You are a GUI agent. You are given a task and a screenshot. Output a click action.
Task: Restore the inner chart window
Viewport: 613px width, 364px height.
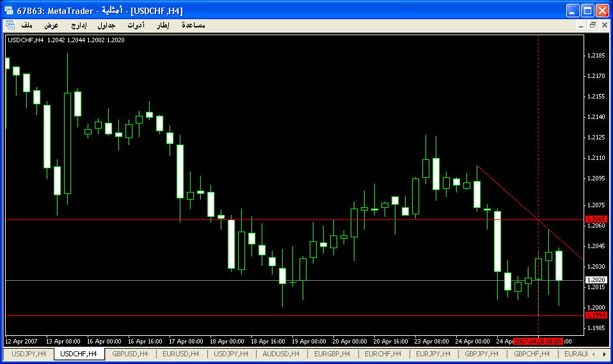pyautogui.click(x=593, y=26)
